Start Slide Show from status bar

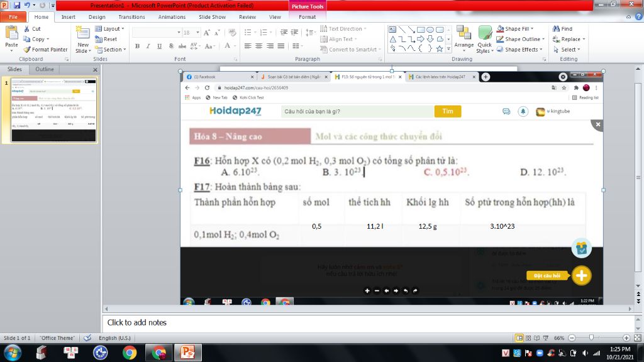click(546, 337)
